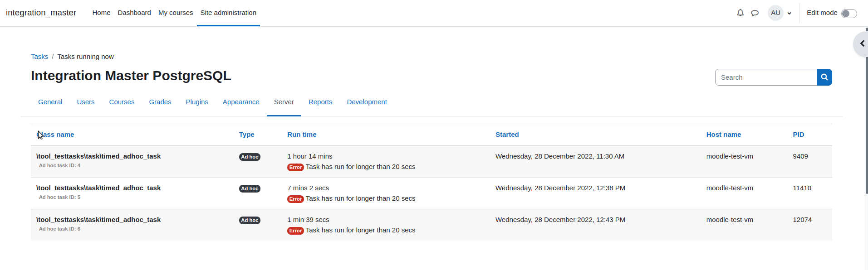Focus the Search input field
The height and width of the screenshot is (270, 868).
(766, 77)
